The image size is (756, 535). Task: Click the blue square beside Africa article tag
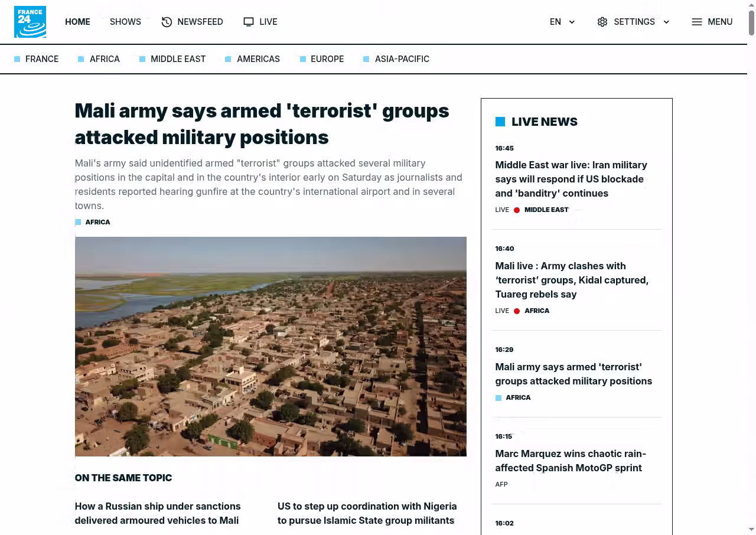click(x=78, y=223)
